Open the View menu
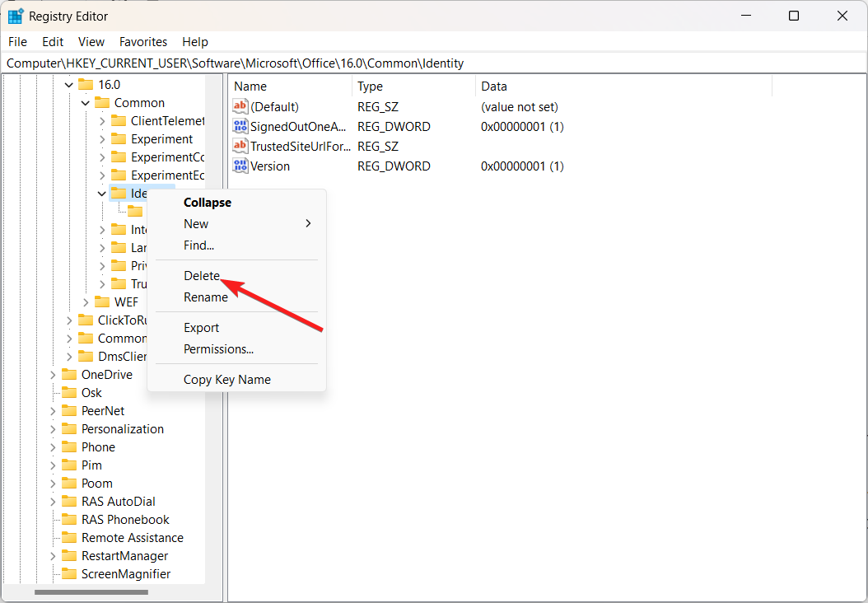 click(91, 42)
